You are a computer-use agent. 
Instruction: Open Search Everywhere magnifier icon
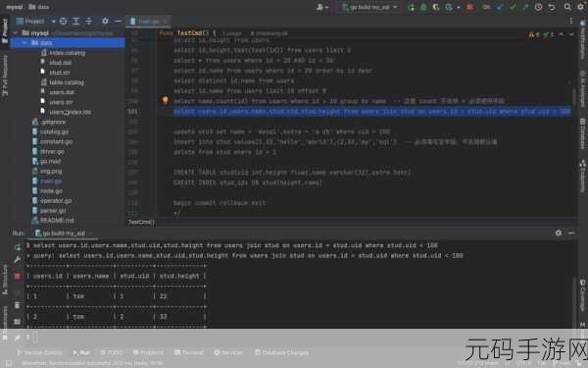(x=567, y=7)
